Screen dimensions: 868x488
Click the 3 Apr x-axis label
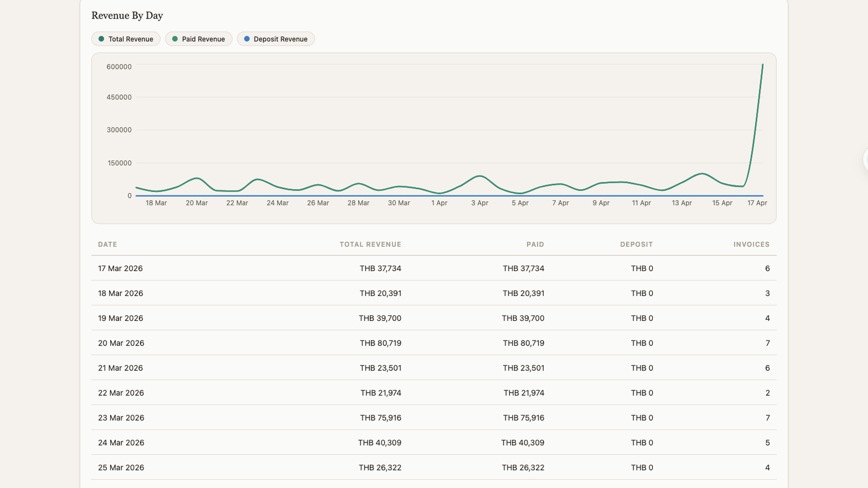click(x=480, y=203)
